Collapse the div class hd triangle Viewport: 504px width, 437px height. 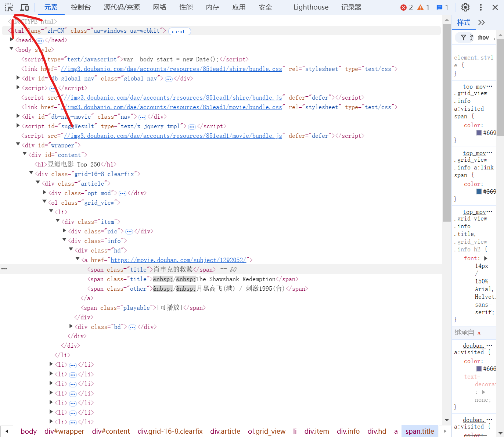(71, 250)
